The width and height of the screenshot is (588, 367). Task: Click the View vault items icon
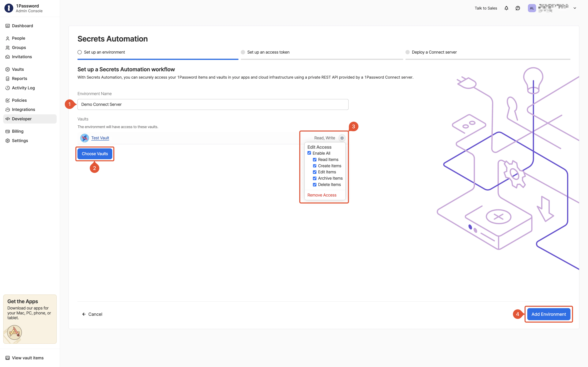tap(7, 358)
